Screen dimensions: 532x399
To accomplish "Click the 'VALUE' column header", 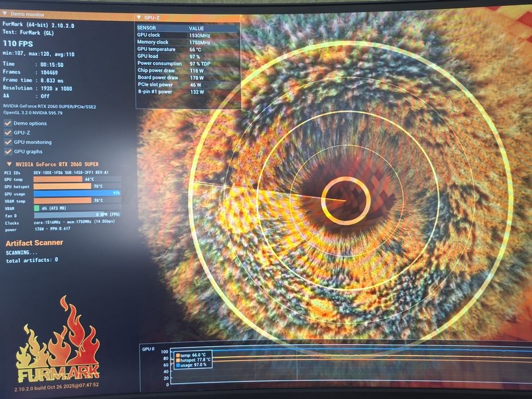I will pos(197,28).
